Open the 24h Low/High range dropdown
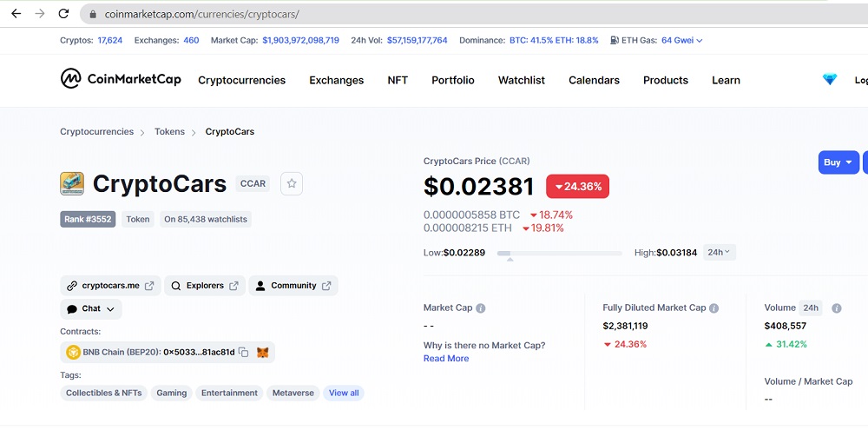This screenshot has width=868, height=430. 719,252
